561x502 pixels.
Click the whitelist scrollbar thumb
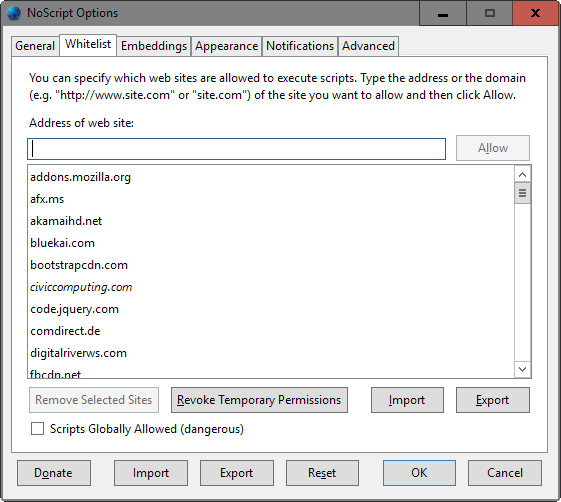tap(522, 193)
